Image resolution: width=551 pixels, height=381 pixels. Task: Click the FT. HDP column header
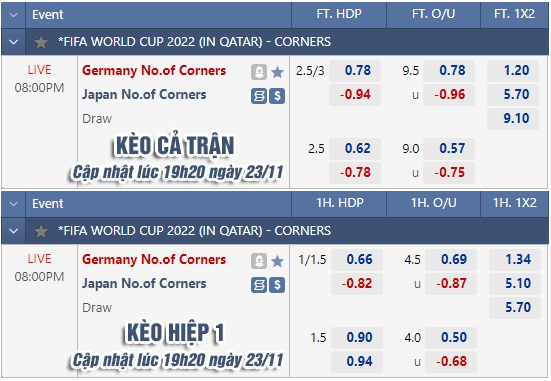(x=339, y=14)
